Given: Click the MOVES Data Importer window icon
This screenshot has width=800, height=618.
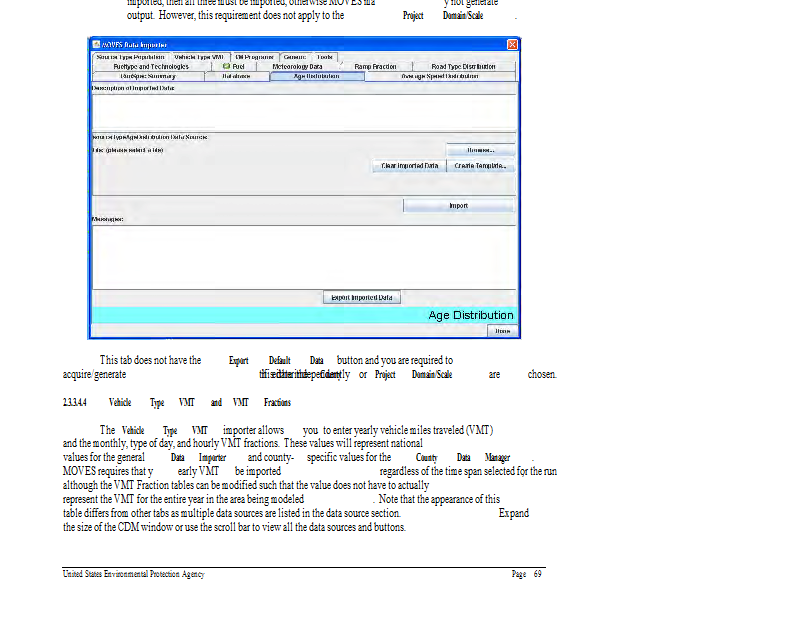Looking at the screenshot, I should coord(96,45).
